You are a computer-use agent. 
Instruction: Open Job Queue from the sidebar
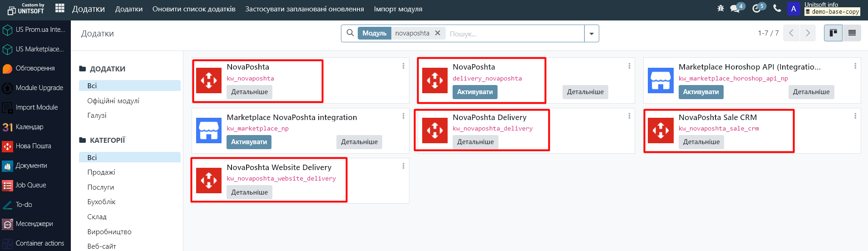30,185
